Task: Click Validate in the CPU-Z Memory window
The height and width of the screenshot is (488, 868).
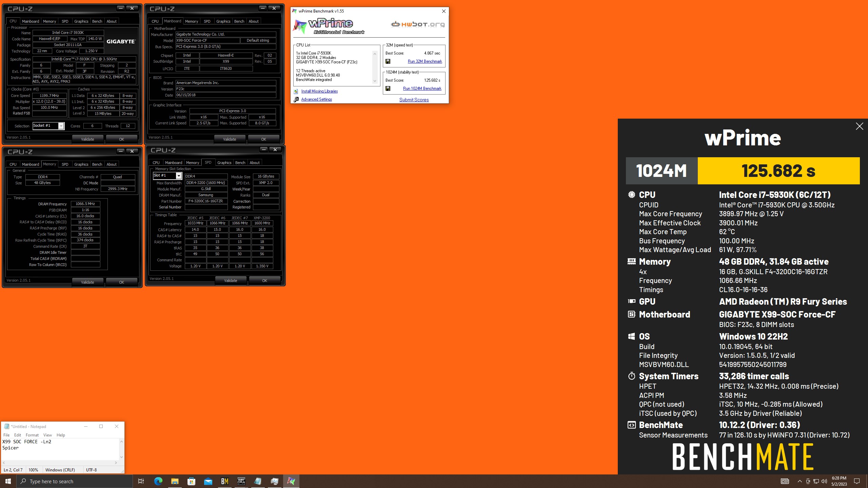Action: point(87,282)
